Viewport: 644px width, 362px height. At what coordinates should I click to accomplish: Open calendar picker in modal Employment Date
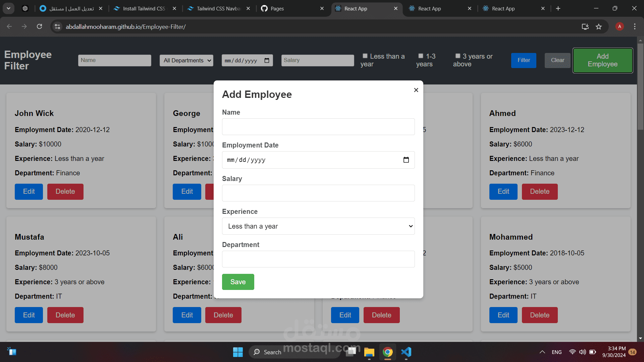406,160
